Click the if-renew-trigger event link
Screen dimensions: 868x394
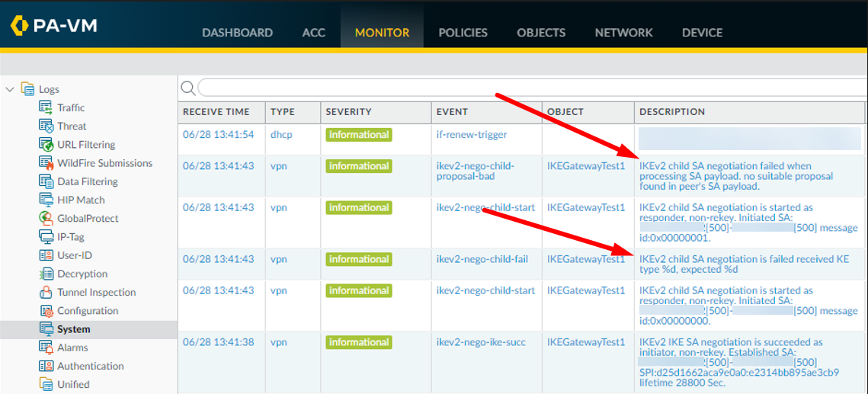tap(471, 135)
